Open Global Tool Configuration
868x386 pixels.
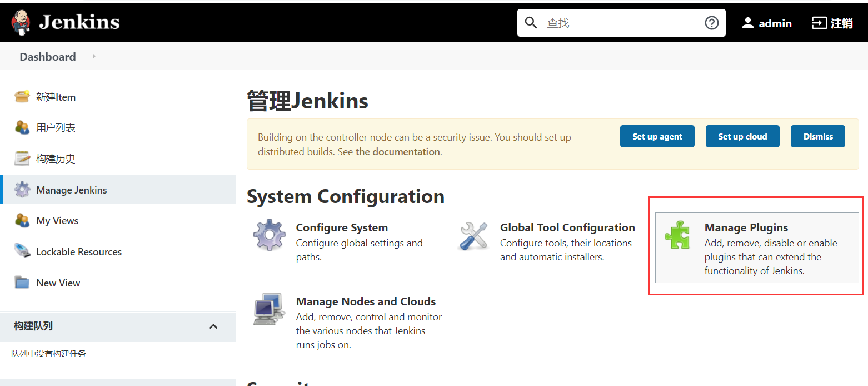[x=567, y=227]
